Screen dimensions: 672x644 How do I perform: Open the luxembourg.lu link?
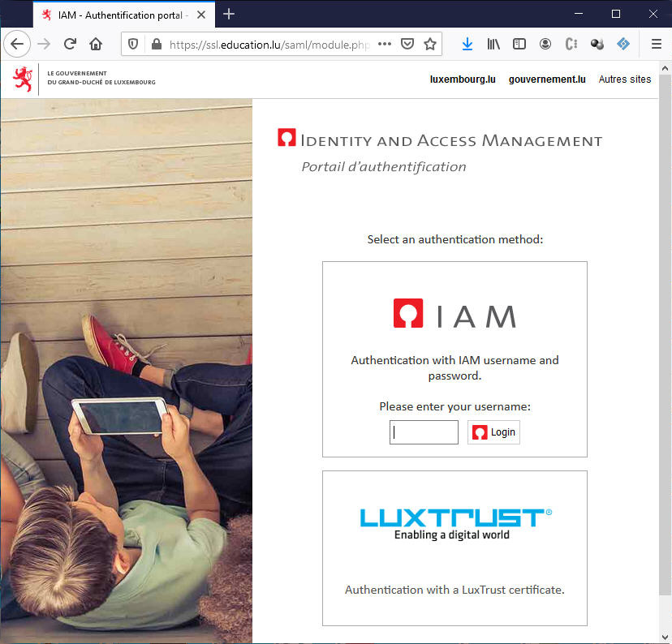tap(463, 79)
